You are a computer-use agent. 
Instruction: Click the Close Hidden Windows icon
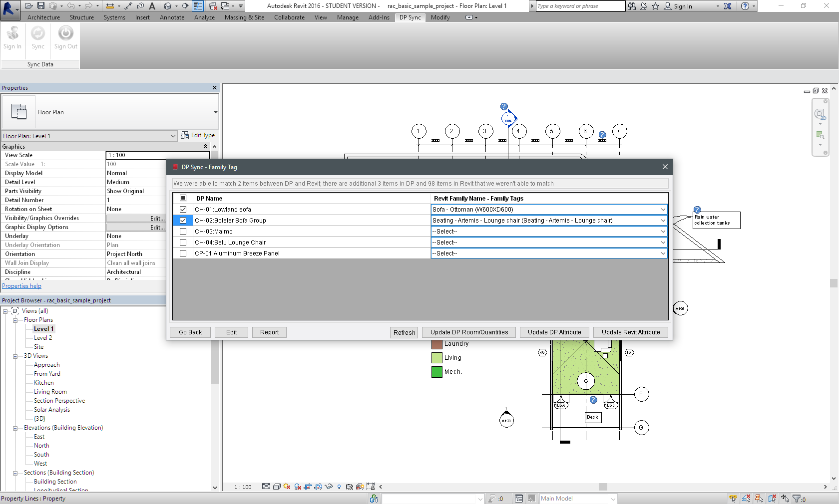(x=213, y=6)
